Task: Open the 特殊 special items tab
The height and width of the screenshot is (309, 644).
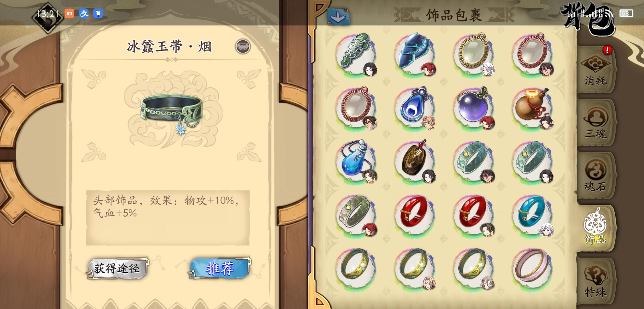Action: [x=596, y=281]
